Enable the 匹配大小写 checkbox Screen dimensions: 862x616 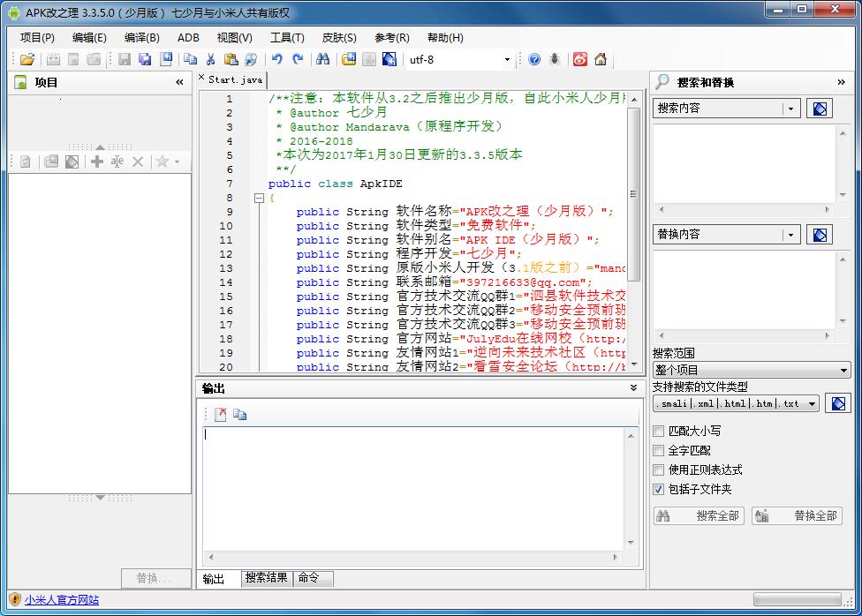[x=659, y=432]
